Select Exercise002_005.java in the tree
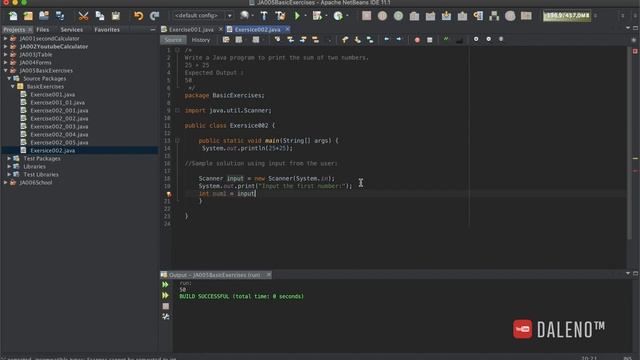Image resolution: width=640 pixels, height=360 pixels. tap(59, 142)
